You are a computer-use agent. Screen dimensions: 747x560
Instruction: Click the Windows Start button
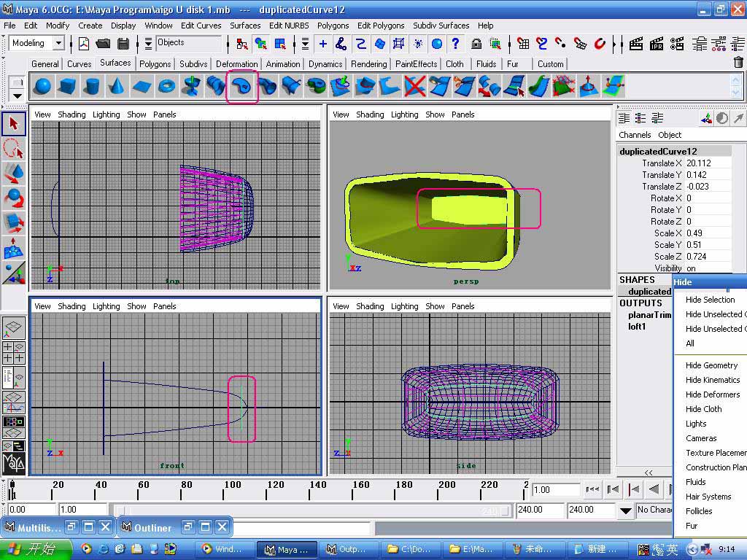pos(36,550)
